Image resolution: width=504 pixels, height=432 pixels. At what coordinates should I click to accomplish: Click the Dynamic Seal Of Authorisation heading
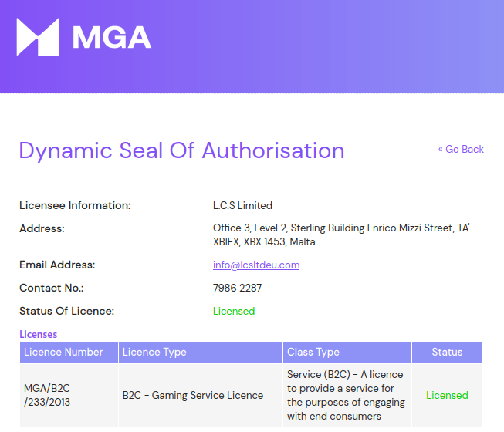coord(181,150)
